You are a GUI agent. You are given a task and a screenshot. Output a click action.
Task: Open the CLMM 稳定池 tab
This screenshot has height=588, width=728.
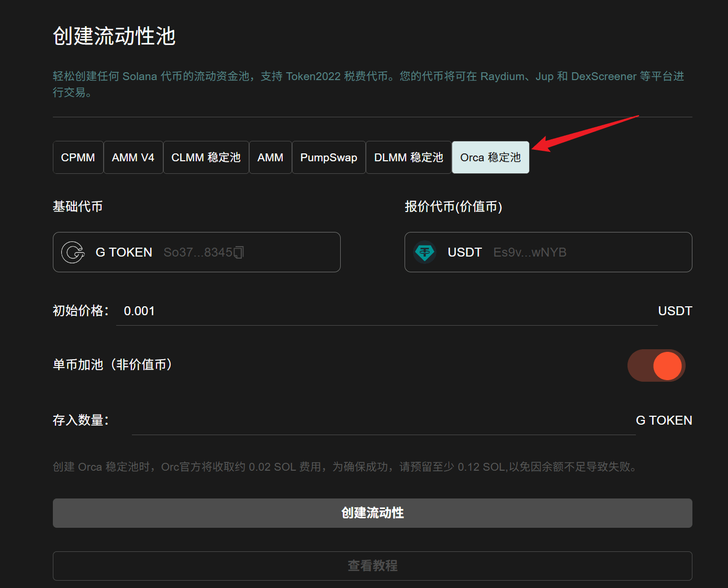pyautogui.click(x=206, y=157)
